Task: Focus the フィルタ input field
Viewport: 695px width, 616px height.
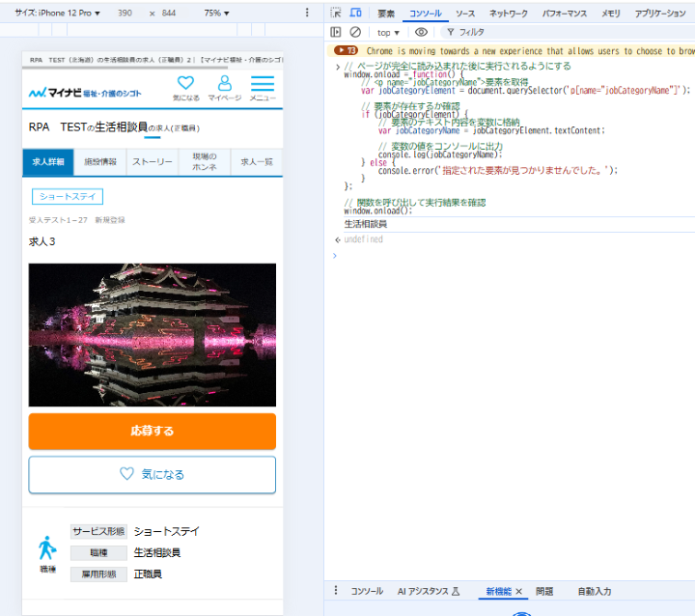Action: click(568, 32)
